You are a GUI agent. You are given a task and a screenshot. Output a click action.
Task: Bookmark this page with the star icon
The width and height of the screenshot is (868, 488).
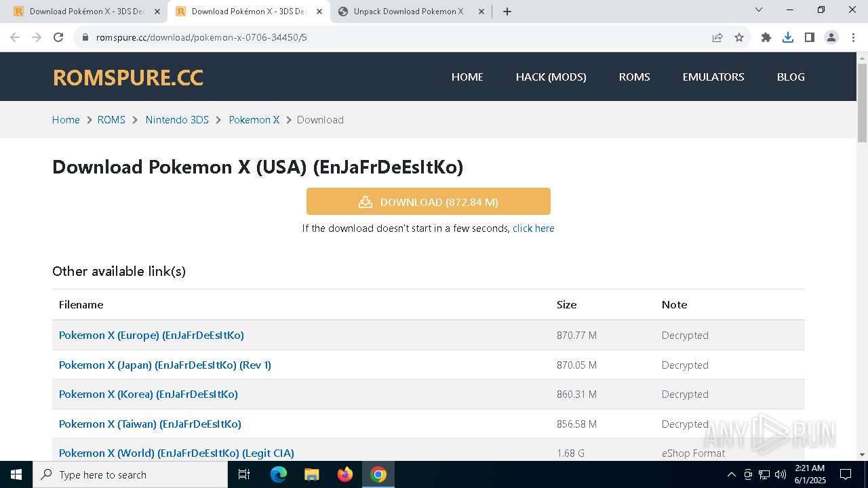[739, 37]
